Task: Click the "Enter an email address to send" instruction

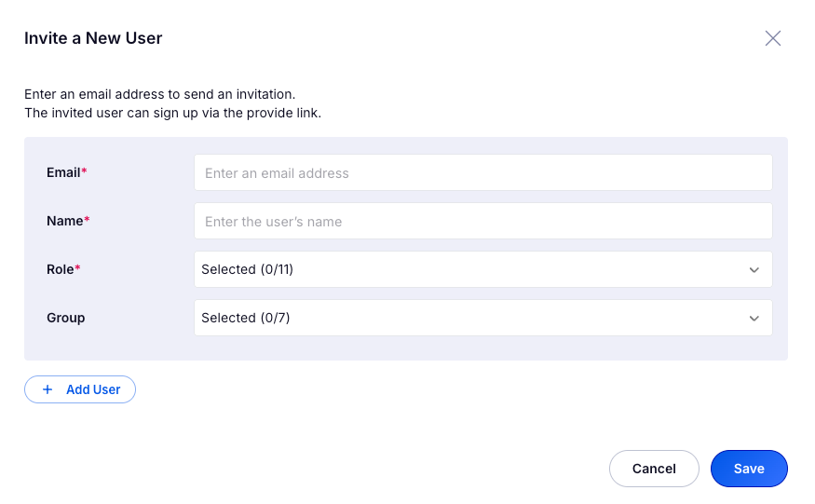Action: coord(159,94)
